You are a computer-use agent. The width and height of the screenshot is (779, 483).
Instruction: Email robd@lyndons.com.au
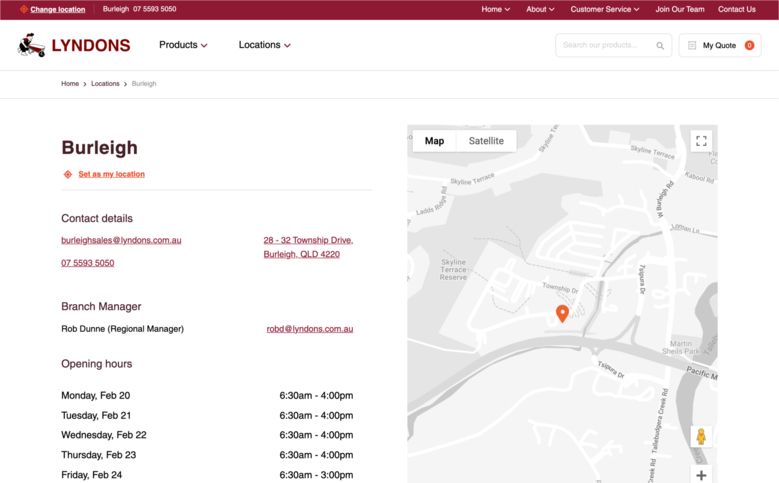click(x=310, y=329)
